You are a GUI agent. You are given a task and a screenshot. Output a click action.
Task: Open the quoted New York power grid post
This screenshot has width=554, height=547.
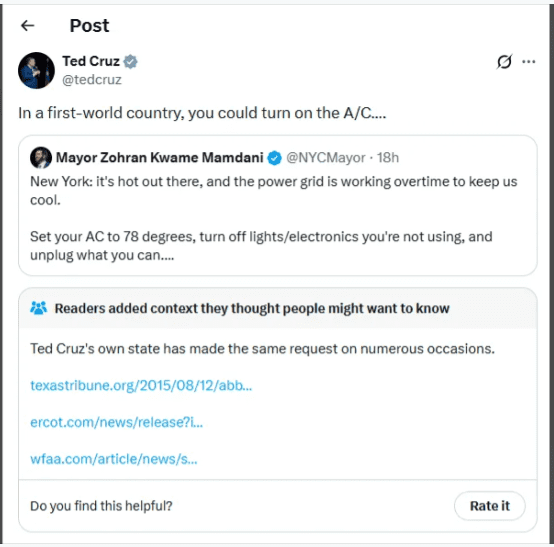[278, 205]
